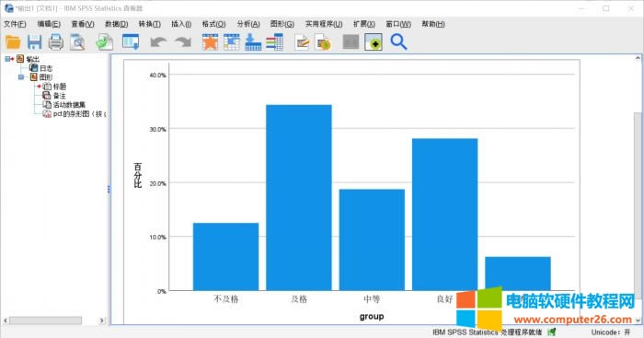Click the export output icon with green arrow
The width and height of the screenshot is (644, 338).
(x=104, y=42)
